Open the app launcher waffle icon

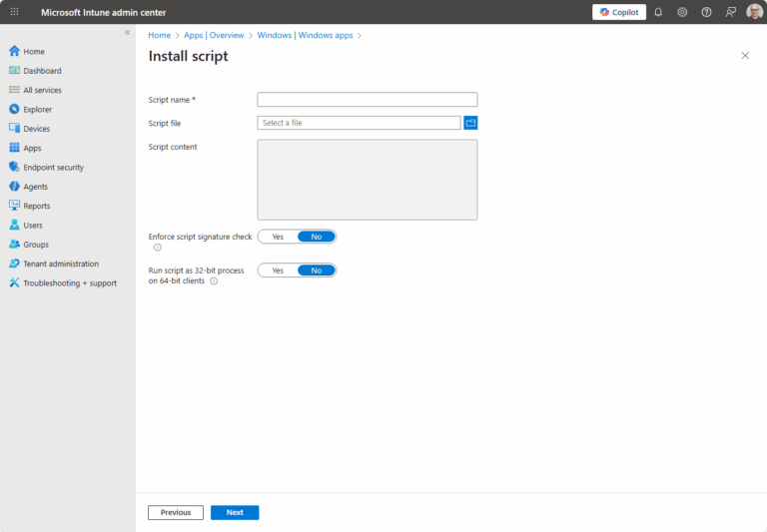coord(15,12)
